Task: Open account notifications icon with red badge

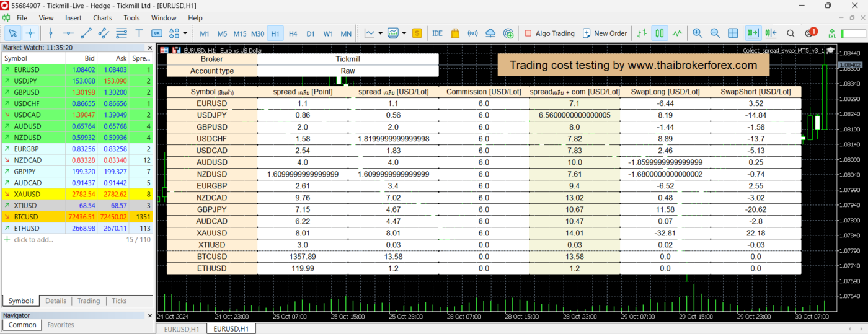Action: point(810,32)
